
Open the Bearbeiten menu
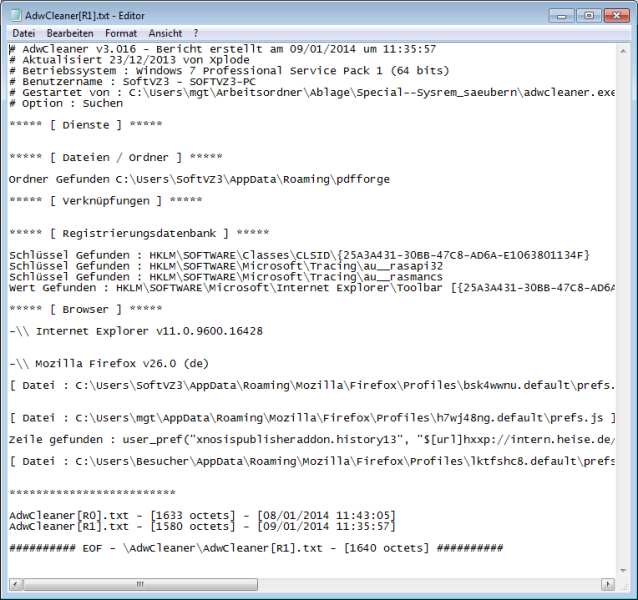70,33
